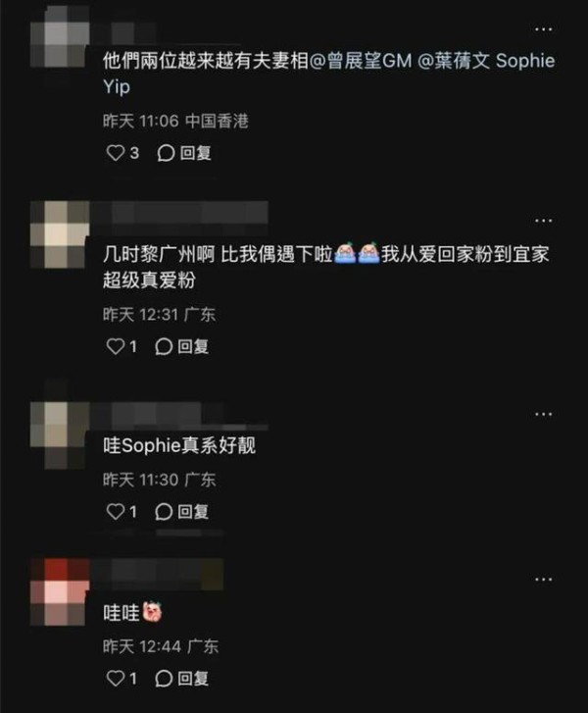
Task: Open more options for the 广州 comment
Action: (x=544, y=221)
